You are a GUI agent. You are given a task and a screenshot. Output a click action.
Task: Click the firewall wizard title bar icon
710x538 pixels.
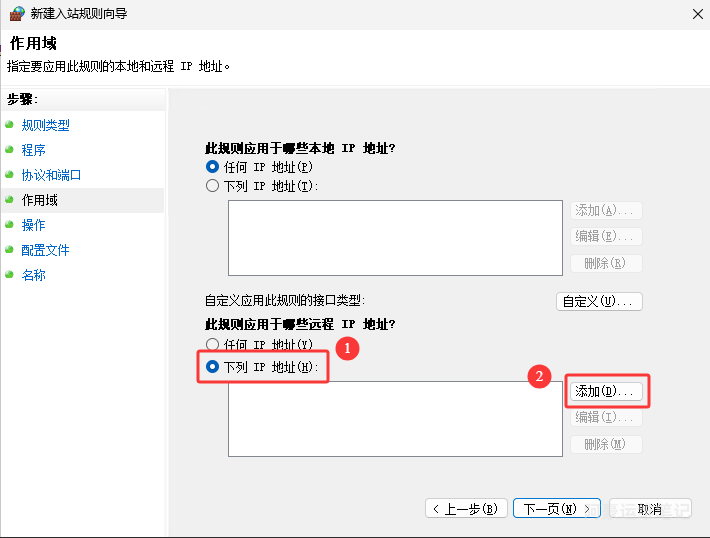tap(16, 14)
